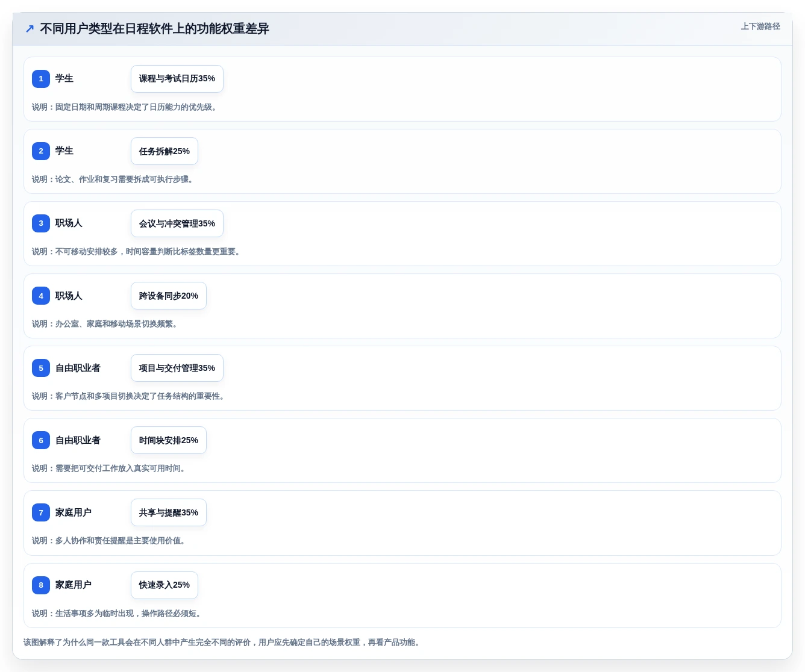This screenshot has height=672, width=805.
Task: Click the footer text starting 该图解释了为什么
Action: coord(222,642)
